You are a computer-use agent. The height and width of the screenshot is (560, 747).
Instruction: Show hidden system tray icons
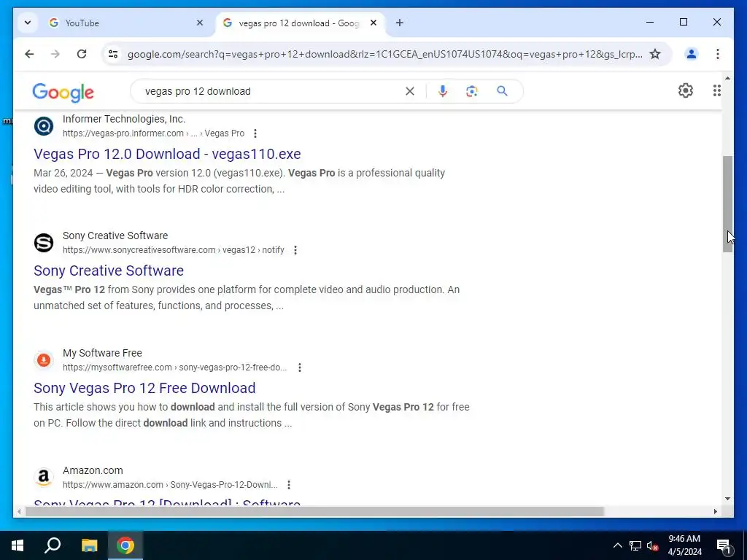pyautogui.click(x=617, y=545)
